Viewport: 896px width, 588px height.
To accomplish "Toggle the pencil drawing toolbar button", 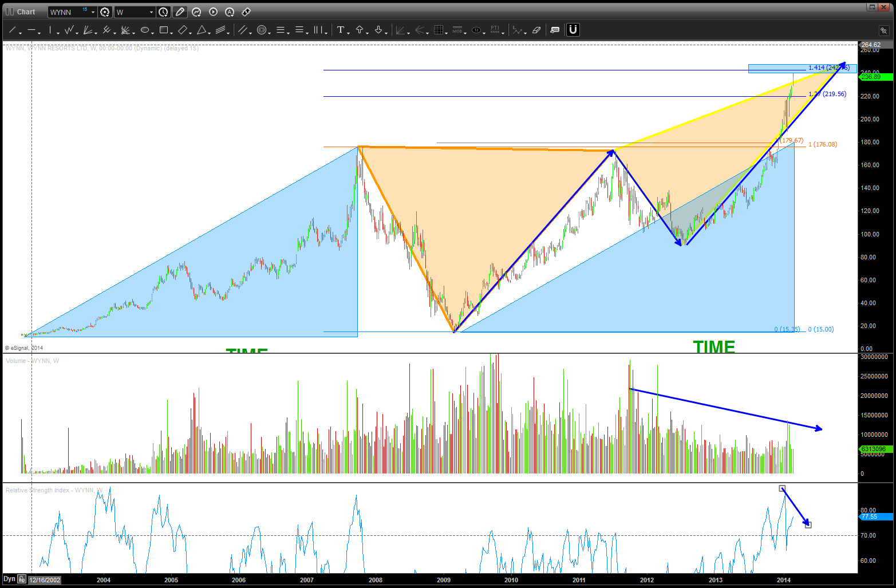I will 180,12.
